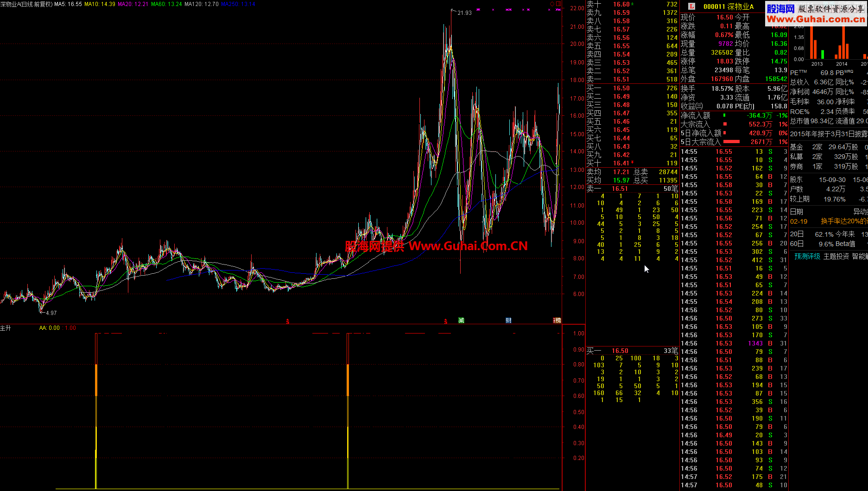Click the second red S marker near 减

coord(446,321)
